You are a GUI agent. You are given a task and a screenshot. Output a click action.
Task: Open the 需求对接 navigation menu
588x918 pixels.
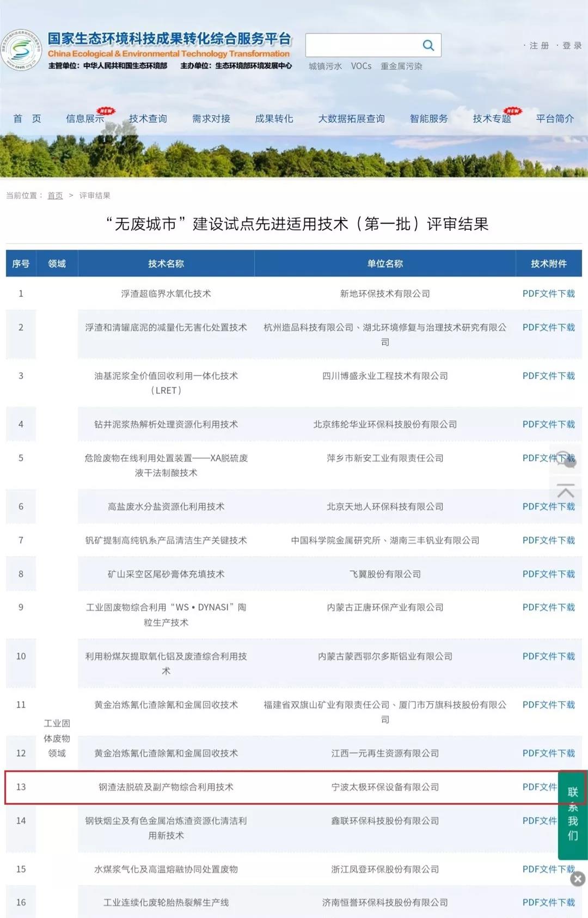pyautogui.click(x=211, y=119)
